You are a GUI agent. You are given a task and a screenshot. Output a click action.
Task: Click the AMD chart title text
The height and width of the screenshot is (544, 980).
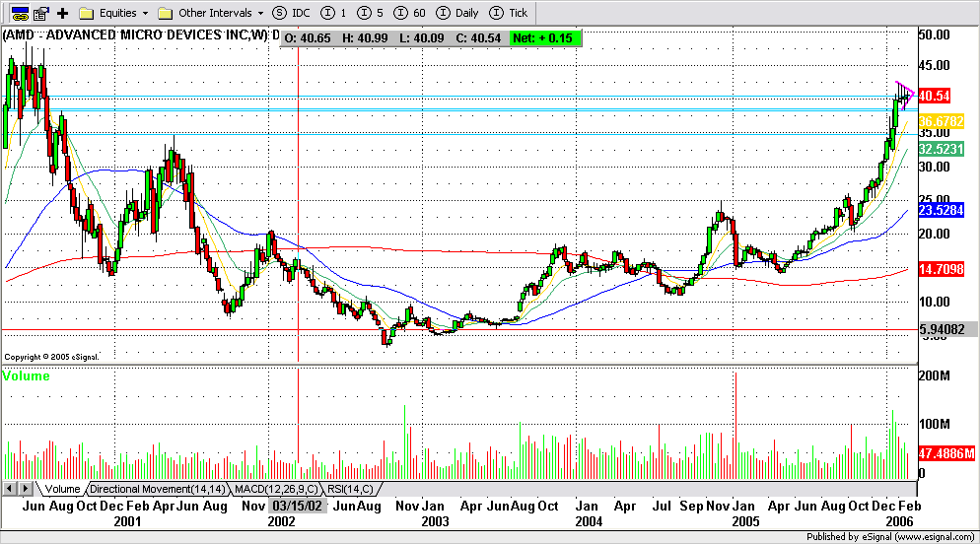click(141, 34)
